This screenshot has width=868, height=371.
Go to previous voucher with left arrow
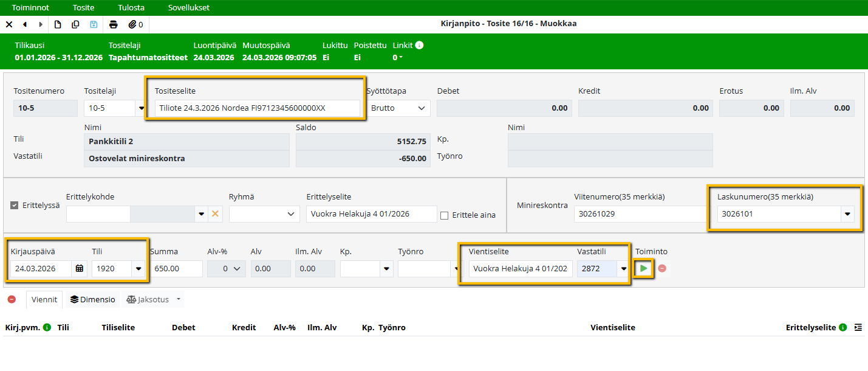[x=25, y=25]
